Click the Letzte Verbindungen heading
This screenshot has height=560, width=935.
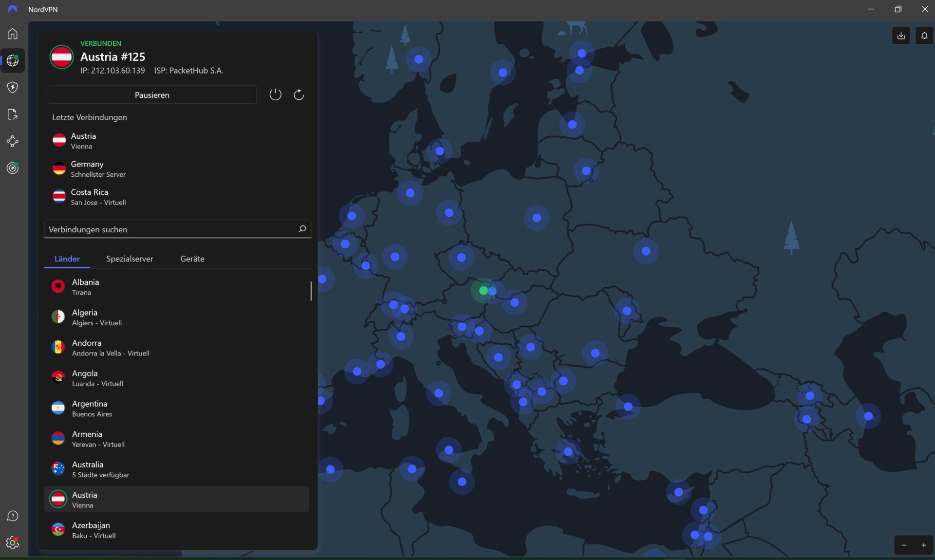(90, 117)
